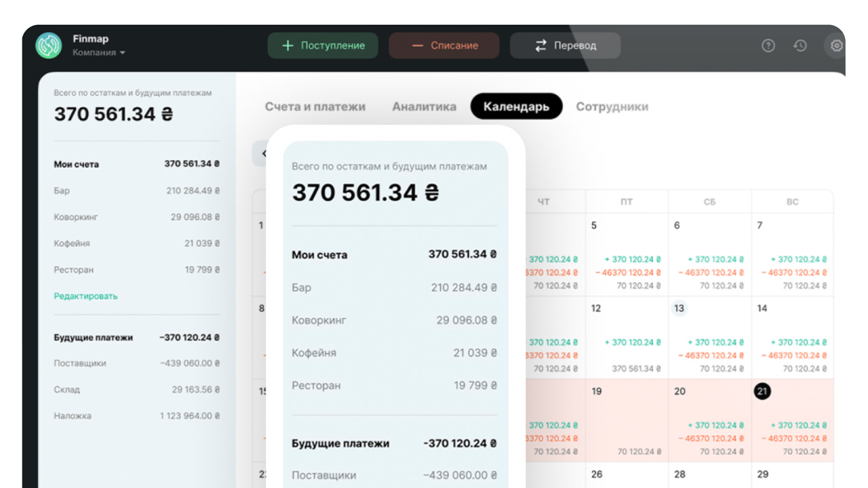
Task: Click the large 370 561.34 ₴ total in left sidebar
Action: coord(113,114)
